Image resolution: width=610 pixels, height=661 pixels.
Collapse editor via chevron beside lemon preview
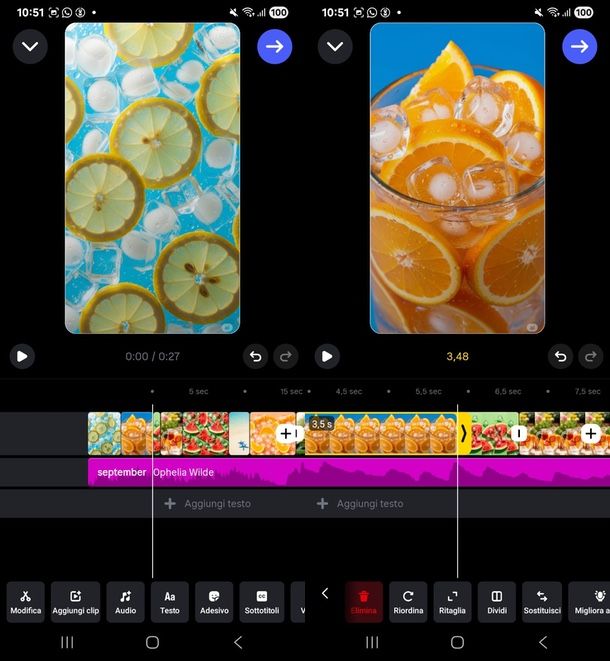[x=30, y=46]
